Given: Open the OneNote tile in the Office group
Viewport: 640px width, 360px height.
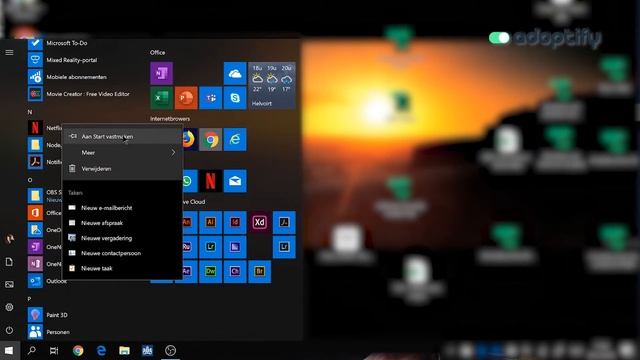Looking at the screenshot, I should (x=161, y=73).
